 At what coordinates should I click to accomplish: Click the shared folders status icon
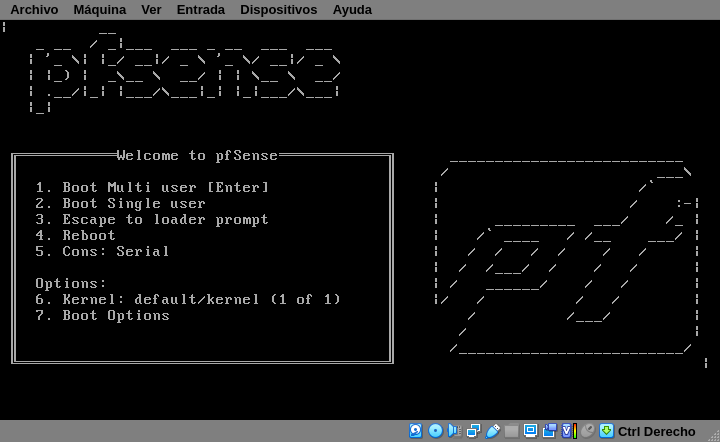click(511, 431)
